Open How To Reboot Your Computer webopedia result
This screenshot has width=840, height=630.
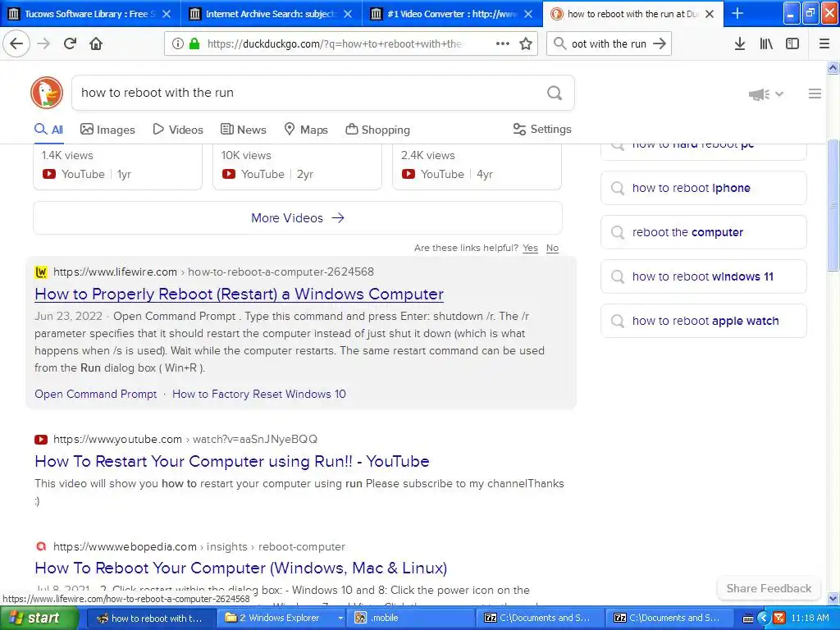coord(240,568)
